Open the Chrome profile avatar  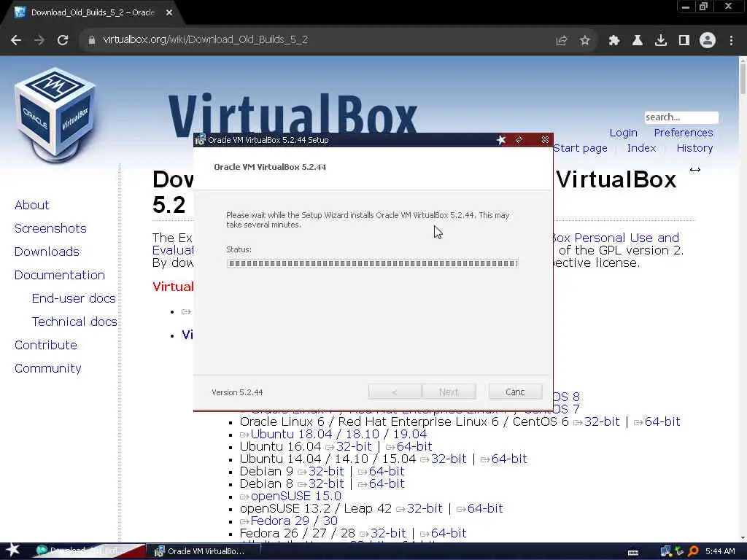tap(708, 41)
